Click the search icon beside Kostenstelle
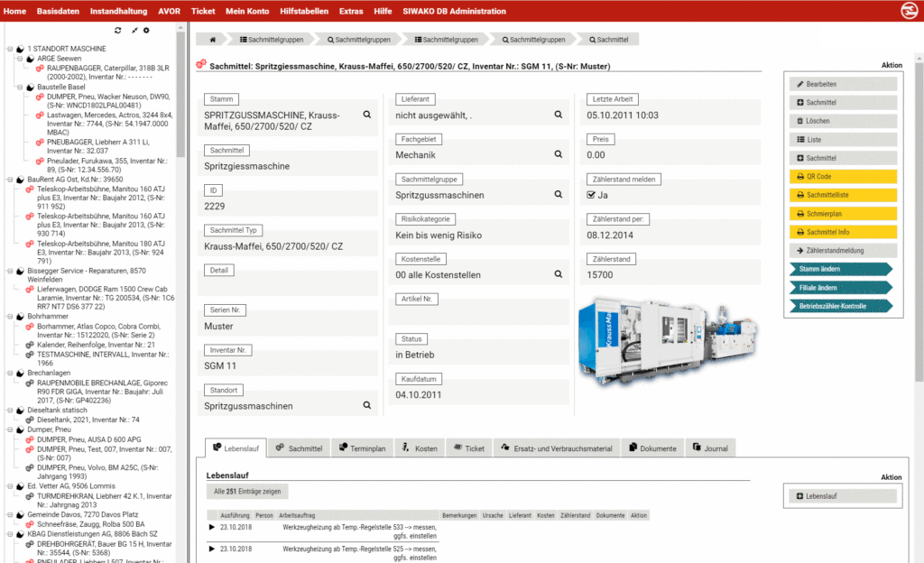Screen dimensions: 924x563 click(559, 274)
